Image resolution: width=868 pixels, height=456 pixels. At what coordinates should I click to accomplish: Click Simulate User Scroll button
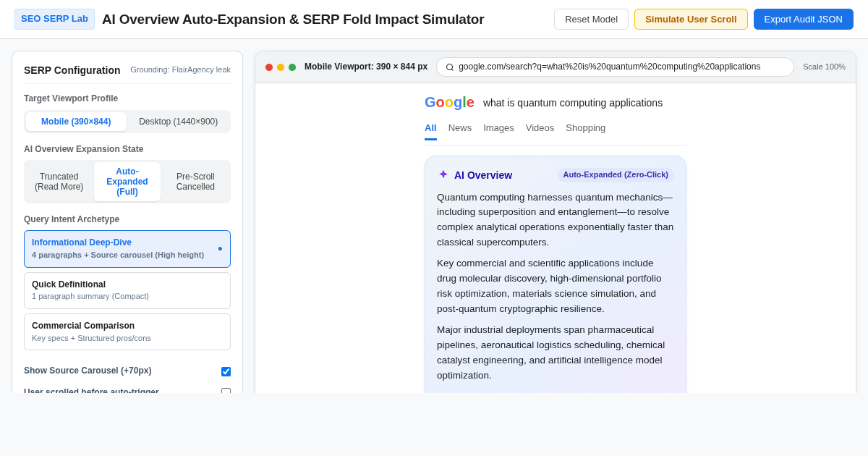(691, 19)
